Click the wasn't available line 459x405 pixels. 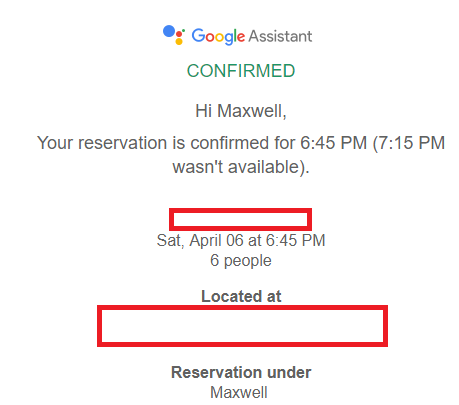(241, 167)
